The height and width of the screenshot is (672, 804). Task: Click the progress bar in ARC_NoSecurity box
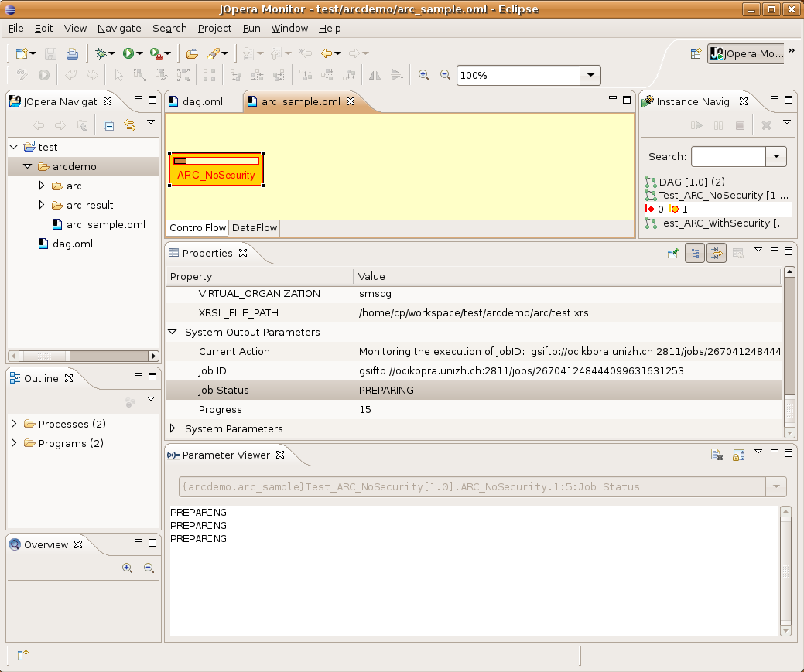click(x=216, y=161)
